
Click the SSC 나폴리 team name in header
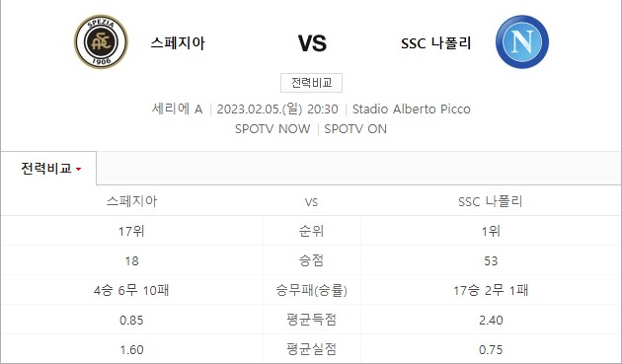[x=435, y=42]
